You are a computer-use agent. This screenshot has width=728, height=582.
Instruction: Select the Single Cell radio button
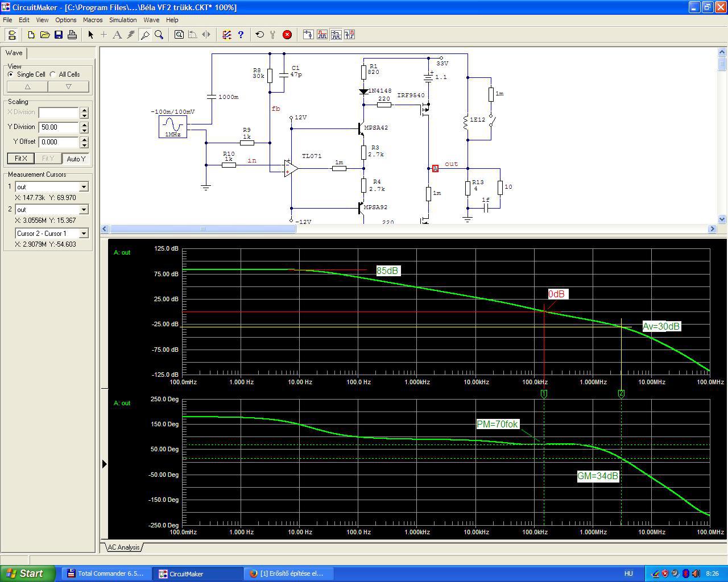pyautogui.click(x=11, y=74)
